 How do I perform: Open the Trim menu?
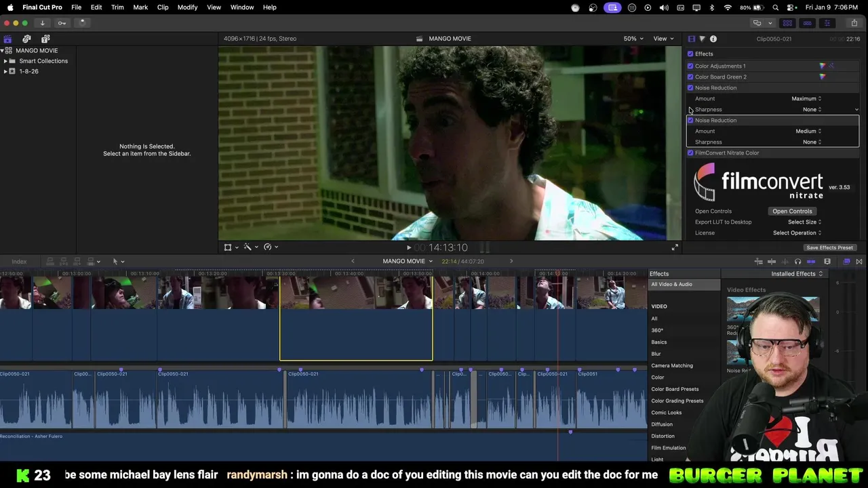coord(117,7)
